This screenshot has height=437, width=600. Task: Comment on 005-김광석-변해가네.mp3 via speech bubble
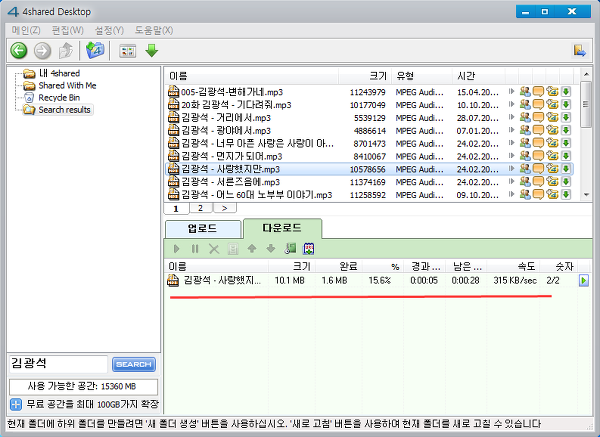538,92
